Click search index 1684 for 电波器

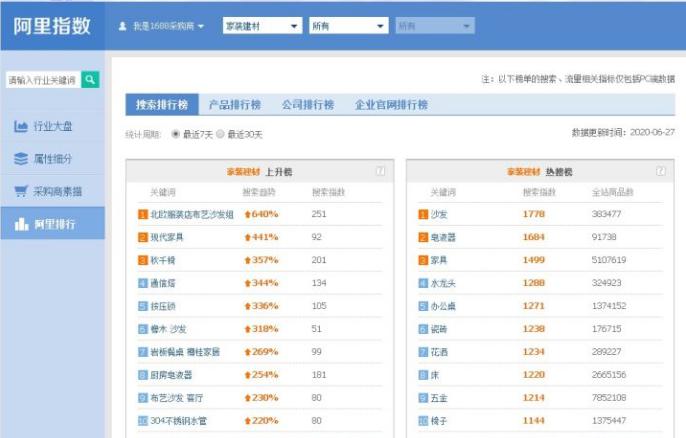tap(534, 237)
